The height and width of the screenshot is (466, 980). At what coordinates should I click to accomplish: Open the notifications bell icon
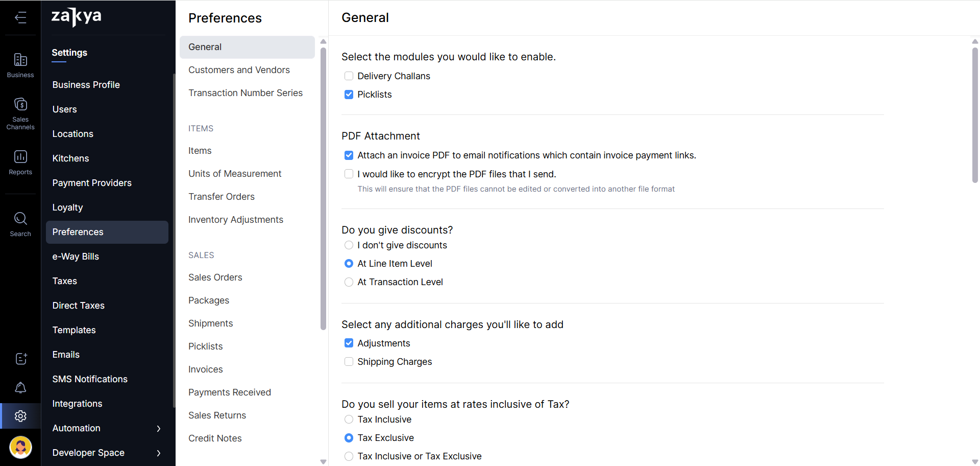pyautogui.click(x=20, y=388)
